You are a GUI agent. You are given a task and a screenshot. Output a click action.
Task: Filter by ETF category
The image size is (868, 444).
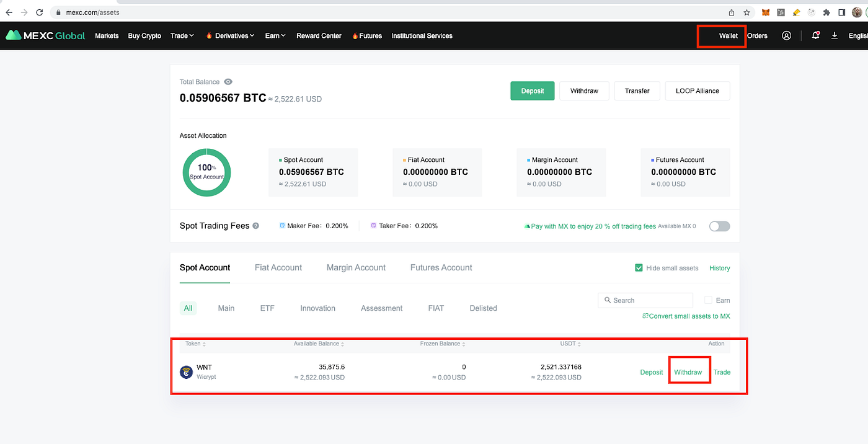point(267,308)
